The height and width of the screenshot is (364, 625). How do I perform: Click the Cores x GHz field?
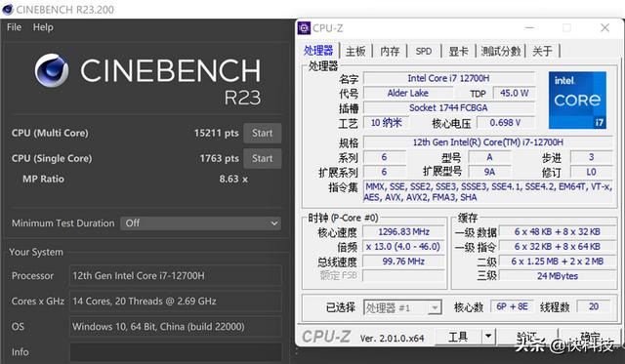(176, 302)
